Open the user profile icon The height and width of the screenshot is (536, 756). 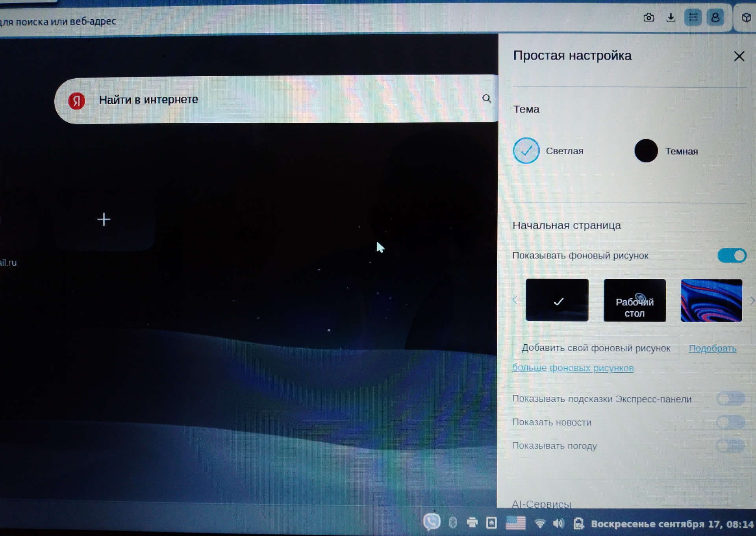(x=715, y=18)
